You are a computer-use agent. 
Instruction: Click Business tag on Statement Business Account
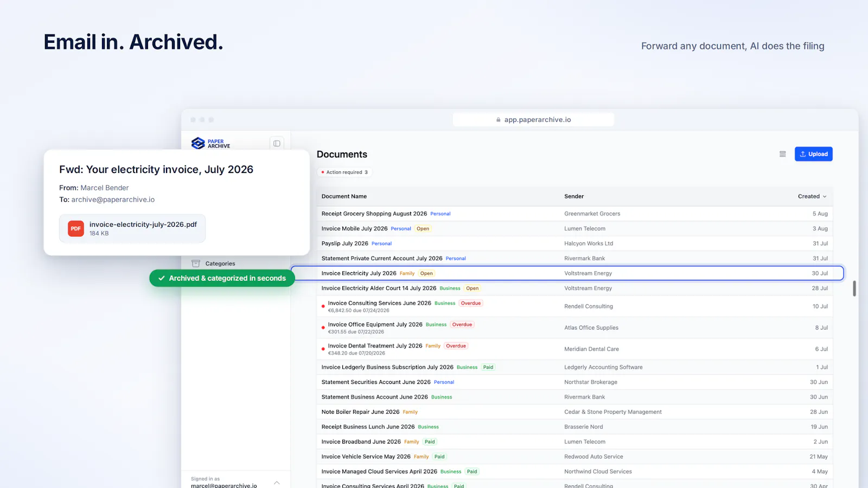[442, 397]
